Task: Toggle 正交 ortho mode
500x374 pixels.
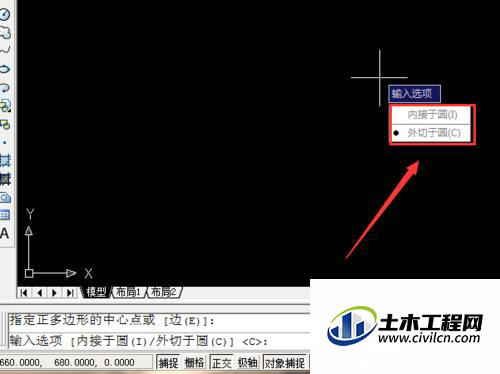Action: (x=222, y=362)
